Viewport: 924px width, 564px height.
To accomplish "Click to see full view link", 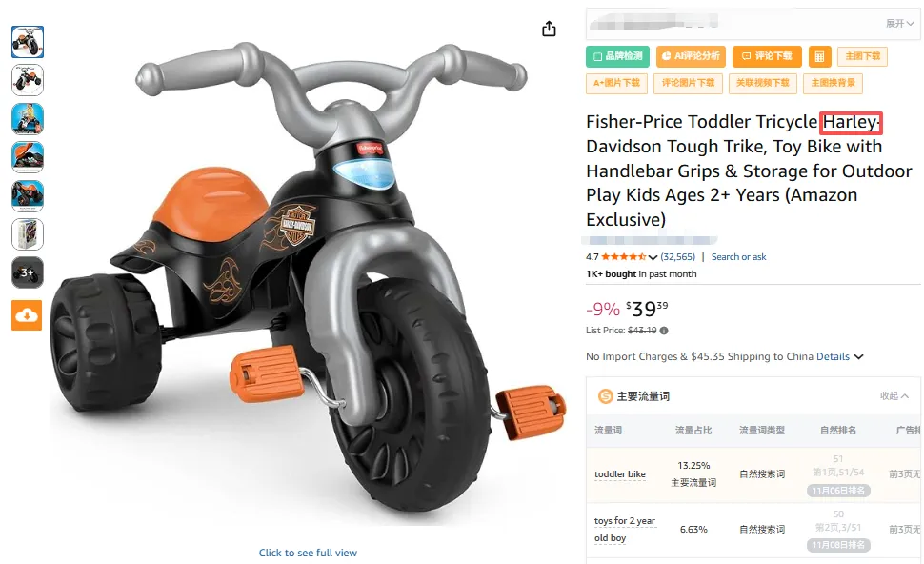I will 308,553.
